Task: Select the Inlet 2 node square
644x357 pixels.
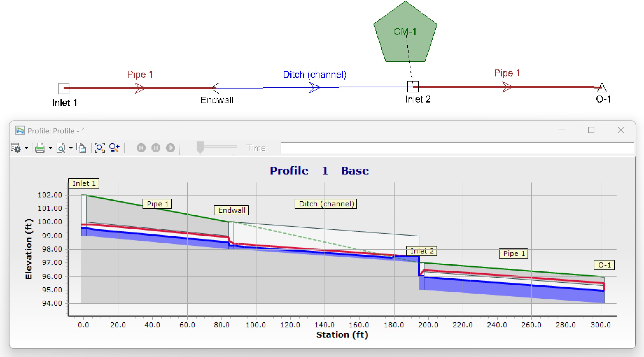Action: pyautogui.click(x=413, y=86)
